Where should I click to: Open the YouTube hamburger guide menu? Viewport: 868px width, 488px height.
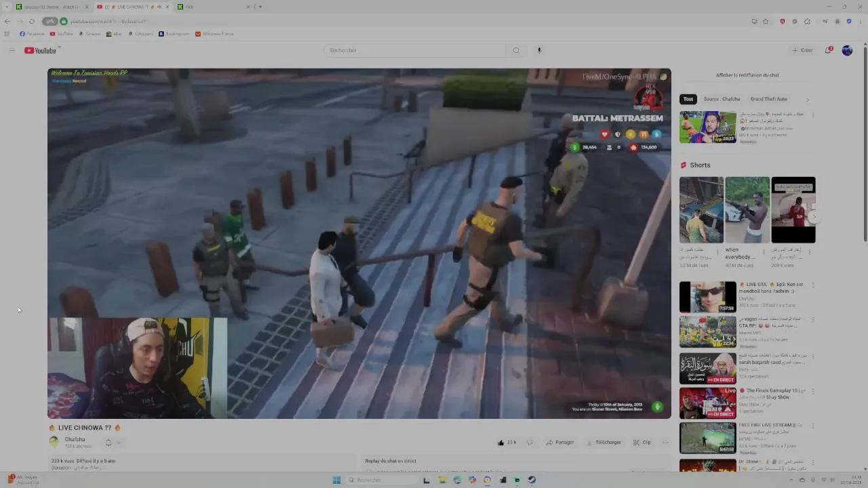click(x=12, y=50)
